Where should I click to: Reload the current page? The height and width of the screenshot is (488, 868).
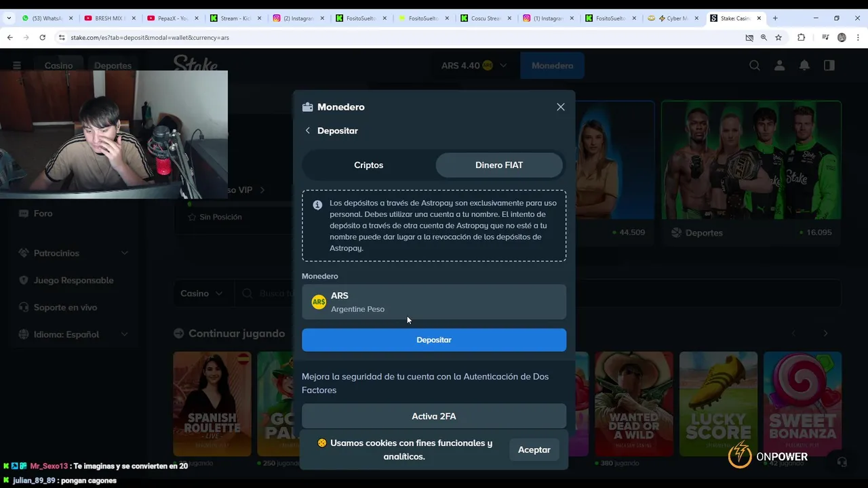tap(43, 37)
